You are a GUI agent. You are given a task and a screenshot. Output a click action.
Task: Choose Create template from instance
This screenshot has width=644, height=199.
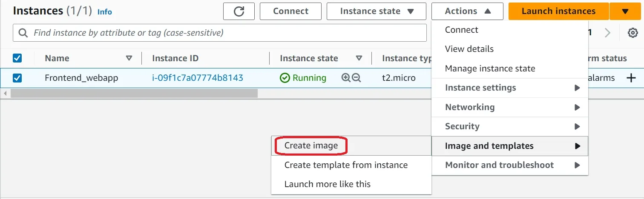346,165
